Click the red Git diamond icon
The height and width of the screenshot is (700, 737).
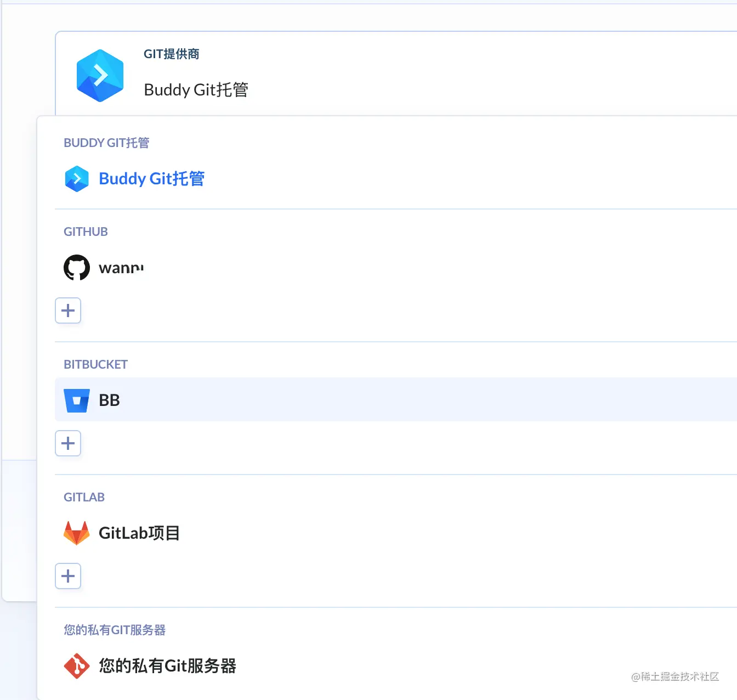click(77, 666)
